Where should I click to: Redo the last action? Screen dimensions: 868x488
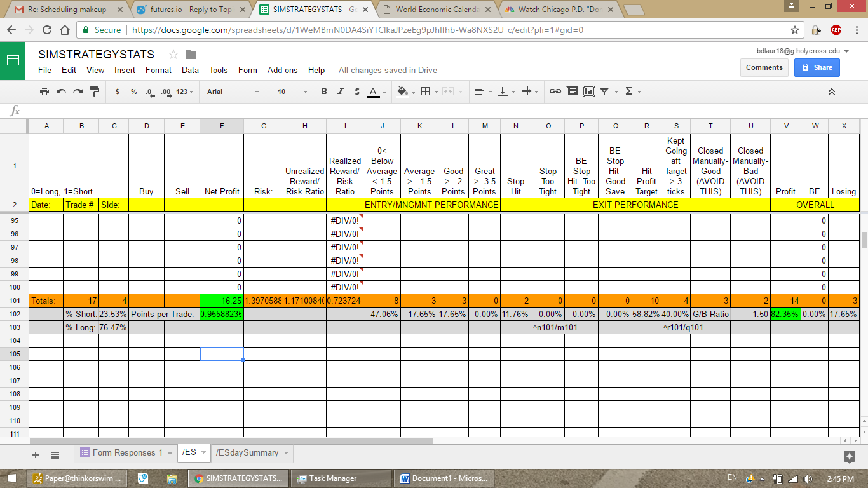tap(78, 91)
